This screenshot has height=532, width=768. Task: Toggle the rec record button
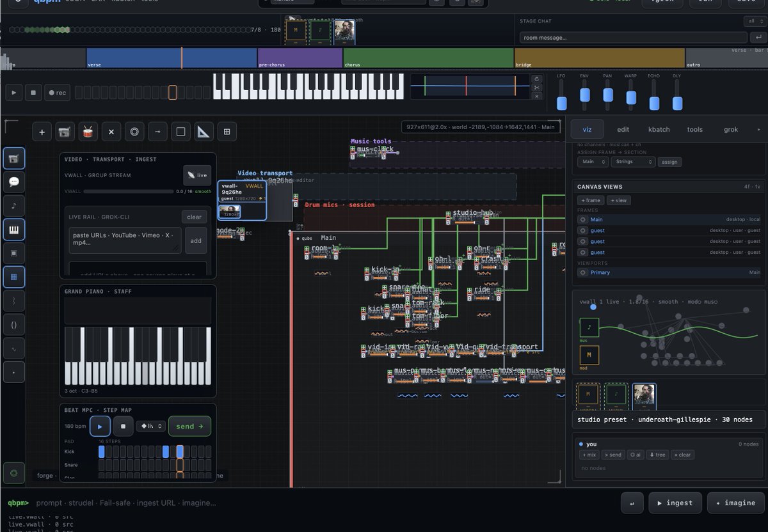57,93
